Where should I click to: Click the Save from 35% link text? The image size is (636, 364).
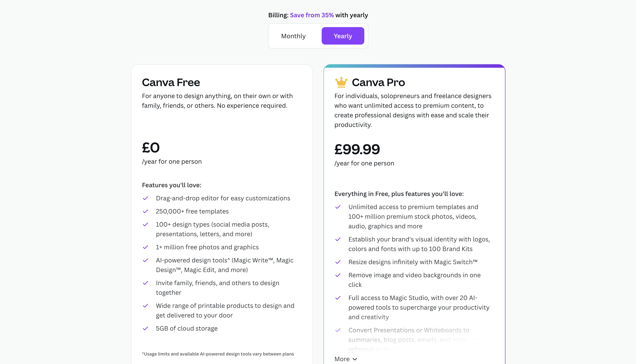312,15
